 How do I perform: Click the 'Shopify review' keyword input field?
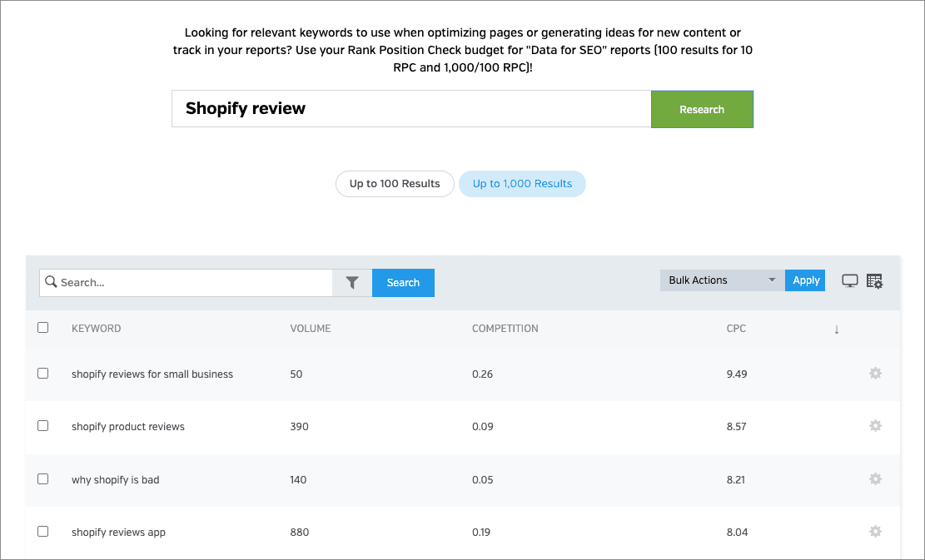(x=410, y=108)
